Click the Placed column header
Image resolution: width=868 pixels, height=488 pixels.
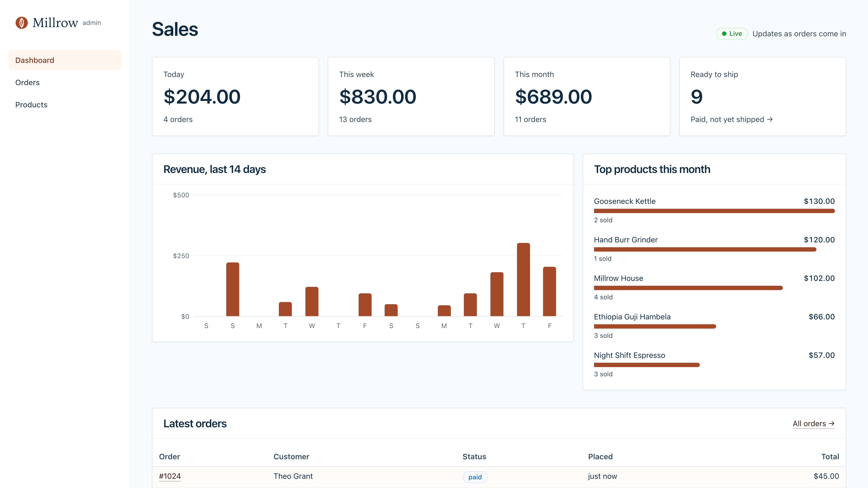coord(600,457)
